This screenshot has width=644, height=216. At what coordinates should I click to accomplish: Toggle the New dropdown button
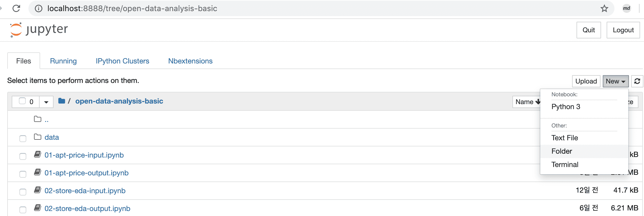615,81
